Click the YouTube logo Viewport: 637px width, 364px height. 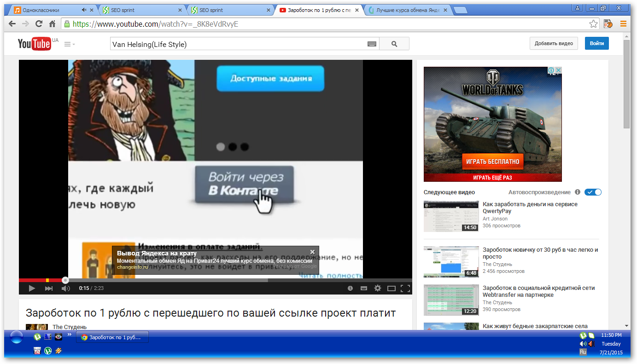click(x=35, y=44)
